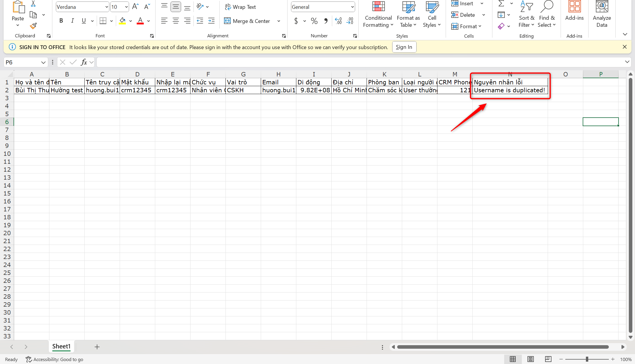Apply Percent Style number format
The height and width of the screenshot is (364, 635).
pos(314,21)
